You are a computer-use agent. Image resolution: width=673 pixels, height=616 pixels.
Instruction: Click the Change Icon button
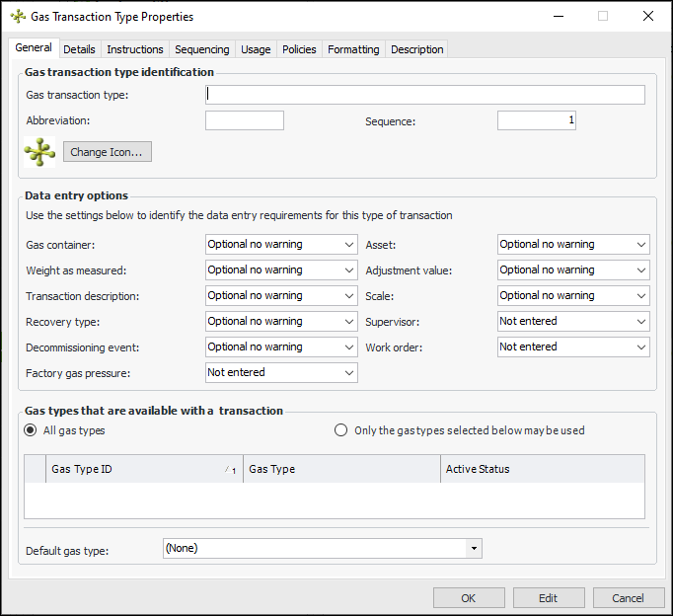click(x=107, y=152)
